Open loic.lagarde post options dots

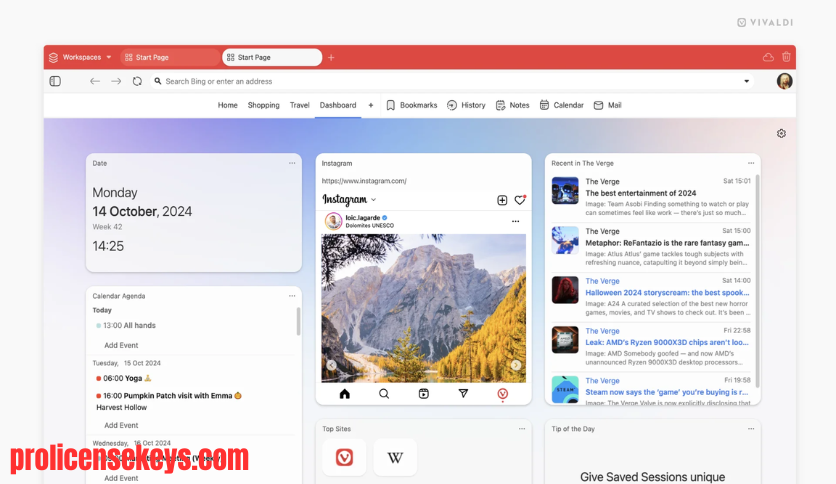[x=516, y=221]
